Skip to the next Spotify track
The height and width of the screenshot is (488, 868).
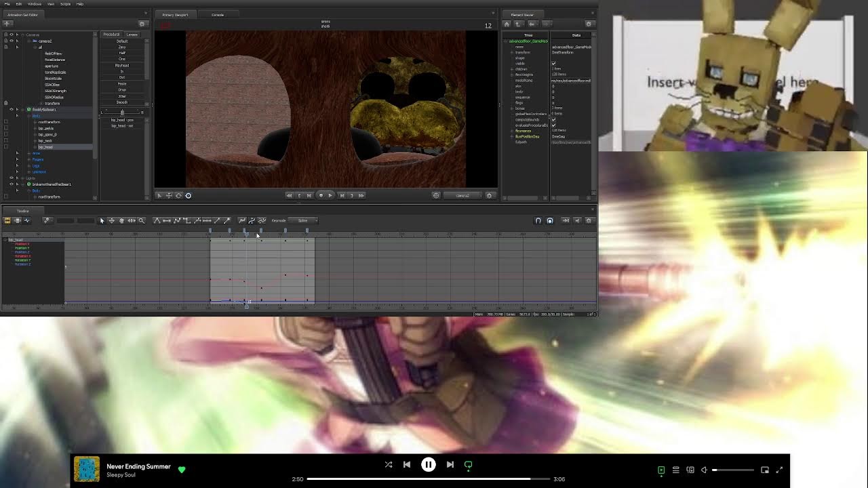click(450, 465)
